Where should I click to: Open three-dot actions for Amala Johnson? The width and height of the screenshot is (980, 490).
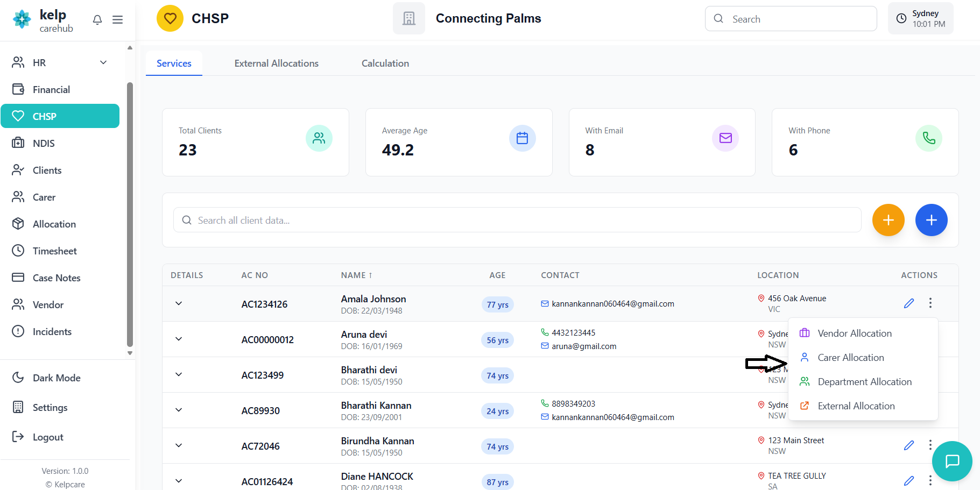coord(930,303)
